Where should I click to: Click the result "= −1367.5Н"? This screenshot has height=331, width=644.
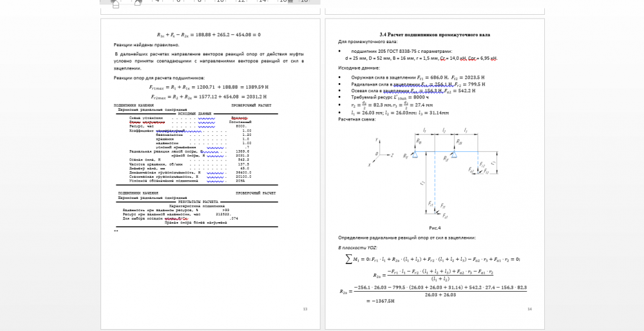coord(380,301)
